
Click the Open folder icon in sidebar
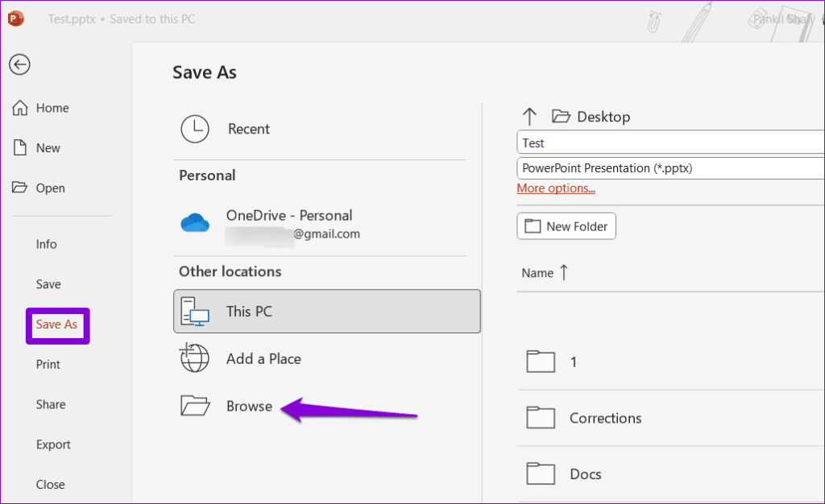pos(20,187)
